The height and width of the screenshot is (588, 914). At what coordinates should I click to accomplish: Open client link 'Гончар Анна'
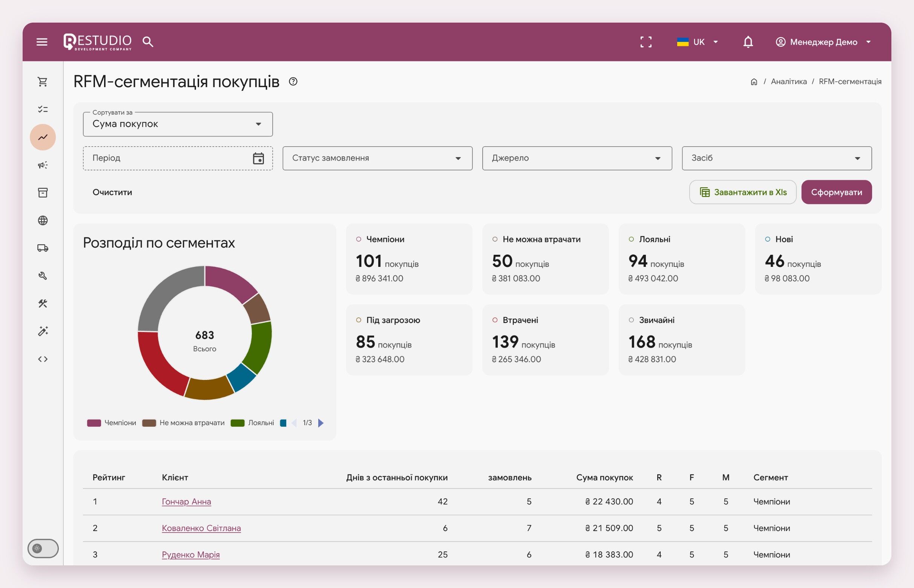[x=186, y=501]
